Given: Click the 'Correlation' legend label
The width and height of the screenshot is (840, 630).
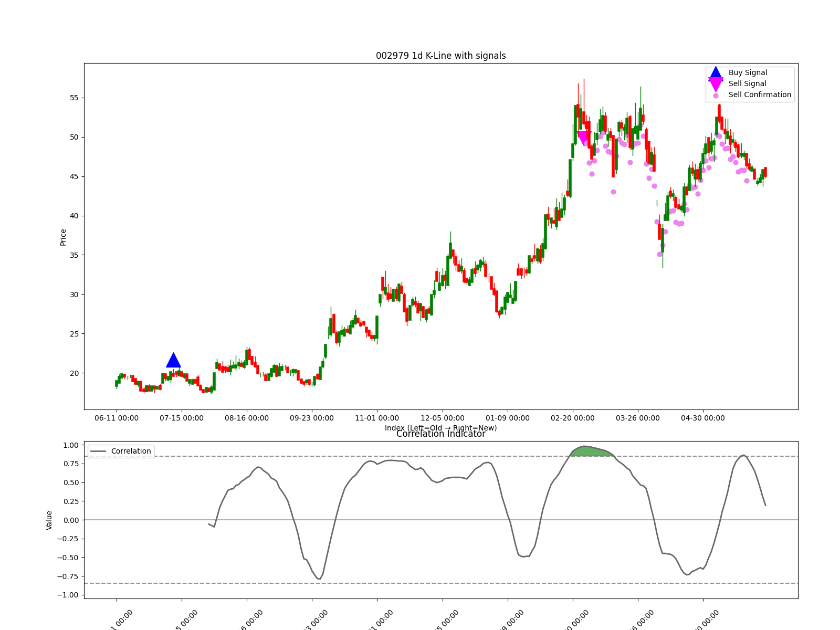Looking at the screenshot, I should pyautogui.click(x=131, y=451).
